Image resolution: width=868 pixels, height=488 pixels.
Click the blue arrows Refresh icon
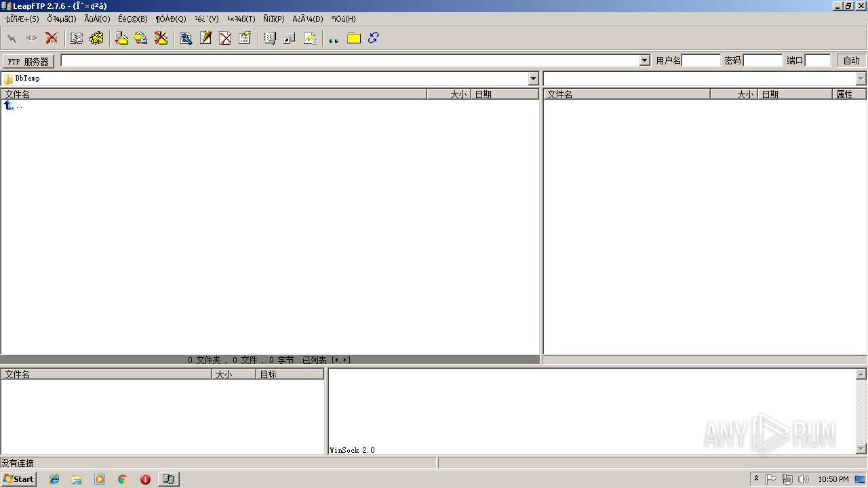[374, 39]
